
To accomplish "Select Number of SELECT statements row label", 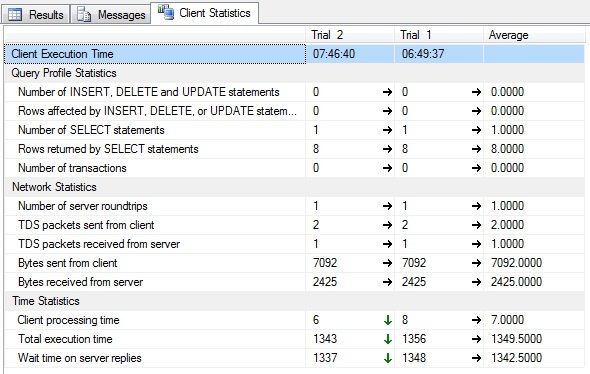I will coord(91,130).
